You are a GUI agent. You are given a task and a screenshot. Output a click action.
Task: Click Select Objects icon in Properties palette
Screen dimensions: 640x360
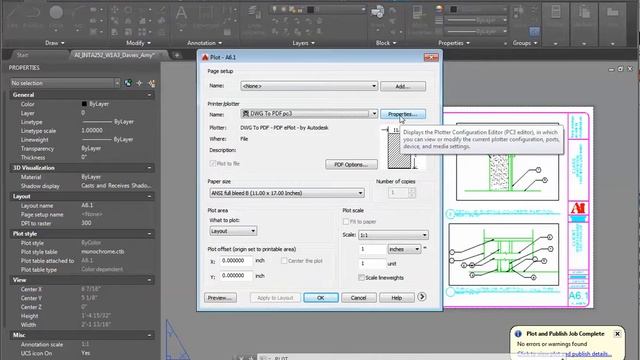pos(140,83)
